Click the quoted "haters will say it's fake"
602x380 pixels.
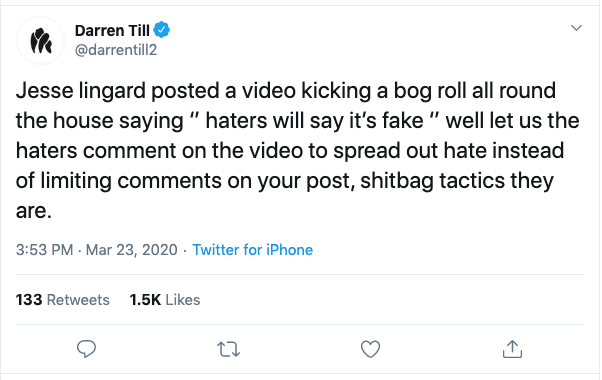(314, 121)
